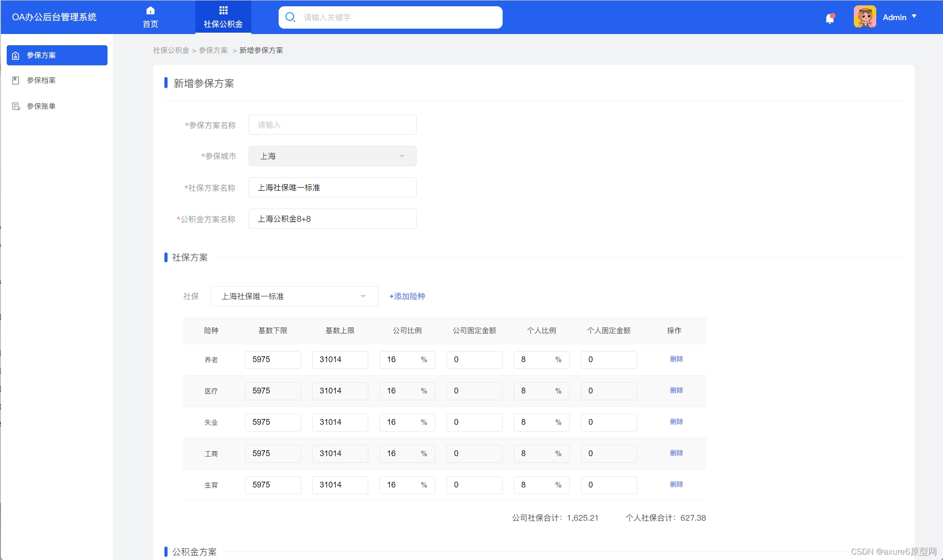Open the 参保城市 city dropdown showing 上海
This screenshot has height=560, width=943.
coord(332,156)
